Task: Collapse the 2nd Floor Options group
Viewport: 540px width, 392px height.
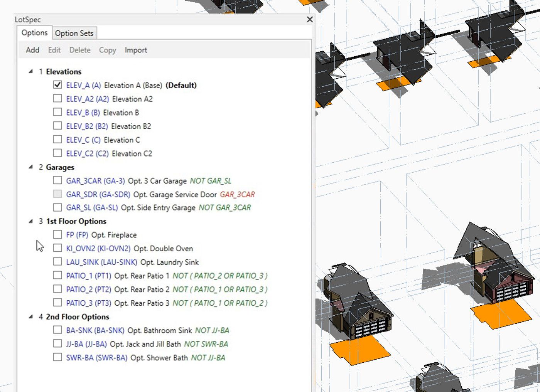Action: [x=31, y=316]
